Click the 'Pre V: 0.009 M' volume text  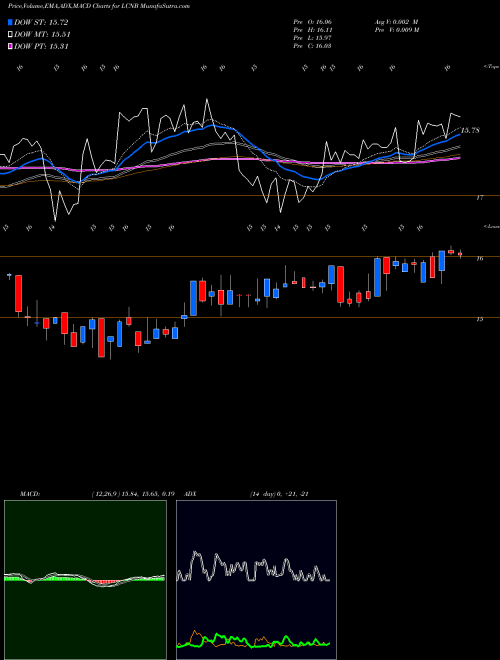point(396,29)
